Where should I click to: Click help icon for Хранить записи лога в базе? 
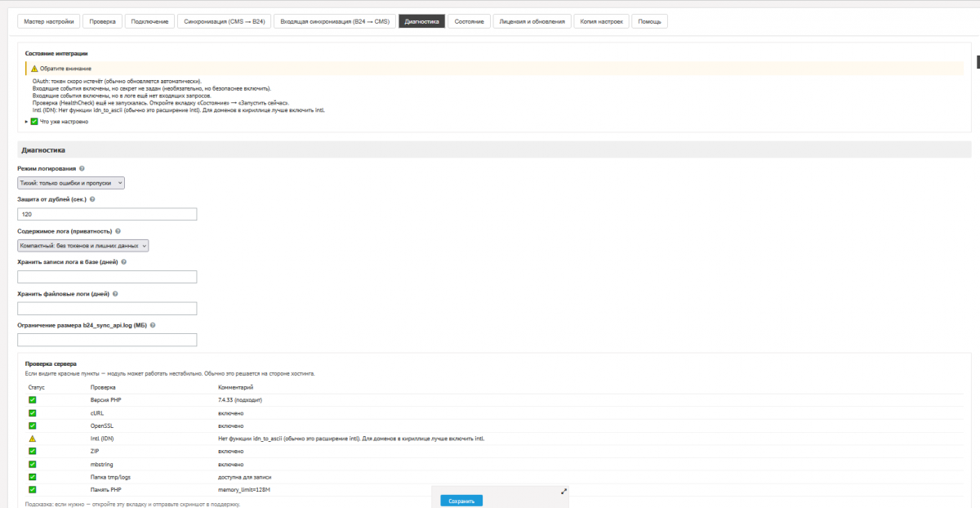pyautogui.click(x=123, y=262)
